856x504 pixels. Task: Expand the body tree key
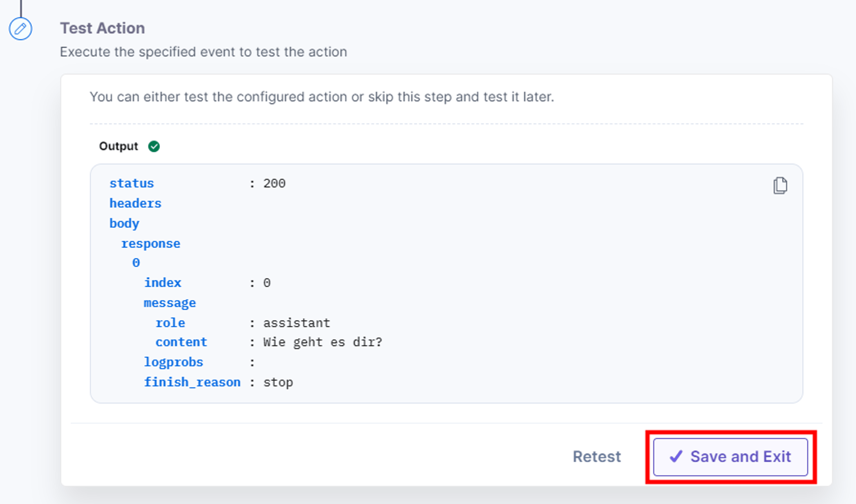124,224
